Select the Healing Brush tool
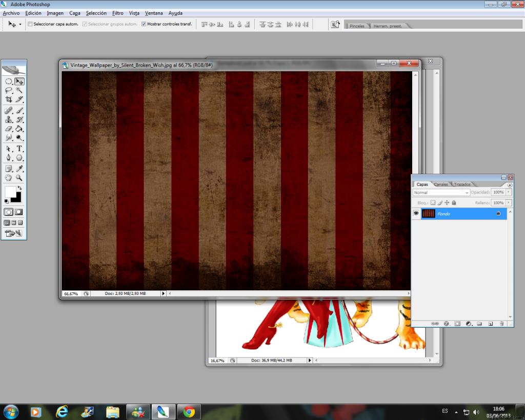 pyautogui.click(x=9, y=111)
